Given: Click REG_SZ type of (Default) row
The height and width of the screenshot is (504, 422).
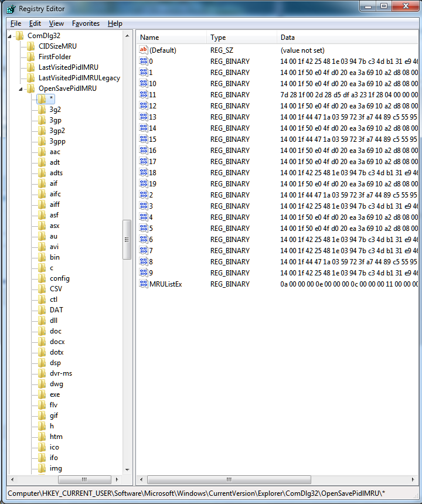Looking at the screenshot, I should click(x=222, y=50).
